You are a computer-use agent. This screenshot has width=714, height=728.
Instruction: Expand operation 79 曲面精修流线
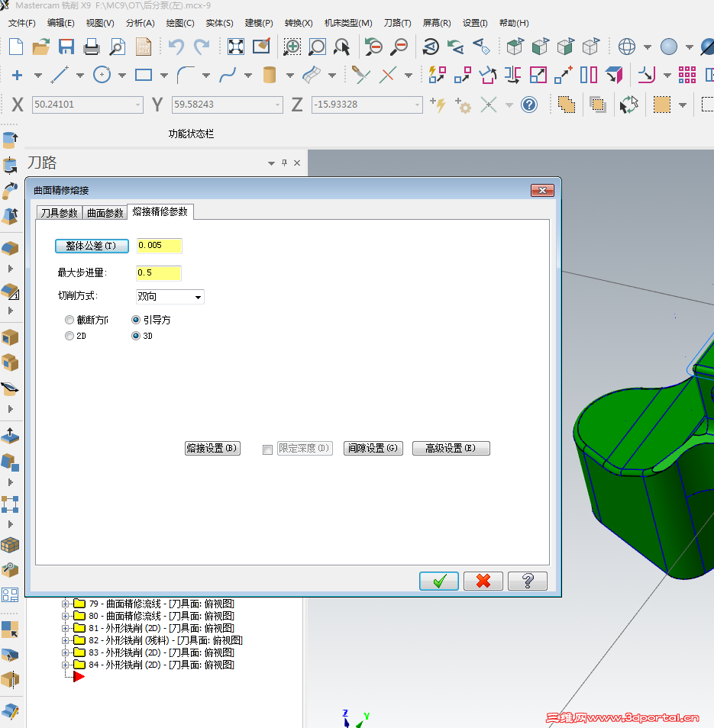click(65, 604)
